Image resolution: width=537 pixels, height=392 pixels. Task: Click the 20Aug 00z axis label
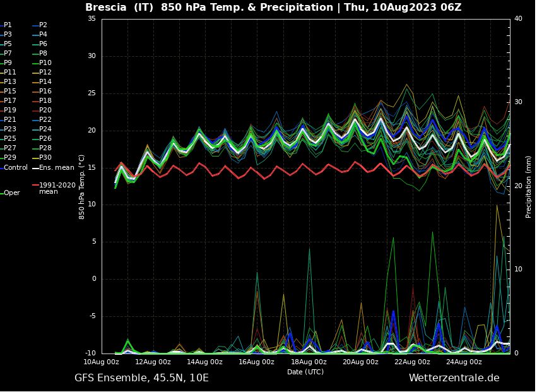(360, 362)
